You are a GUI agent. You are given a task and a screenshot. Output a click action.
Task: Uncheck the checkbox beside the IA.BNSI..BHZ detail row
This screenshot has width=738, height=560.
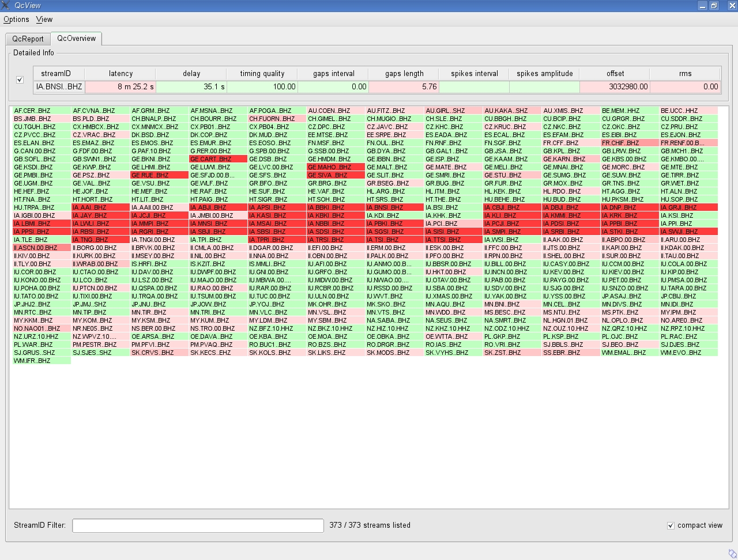(x=20, y=80)
